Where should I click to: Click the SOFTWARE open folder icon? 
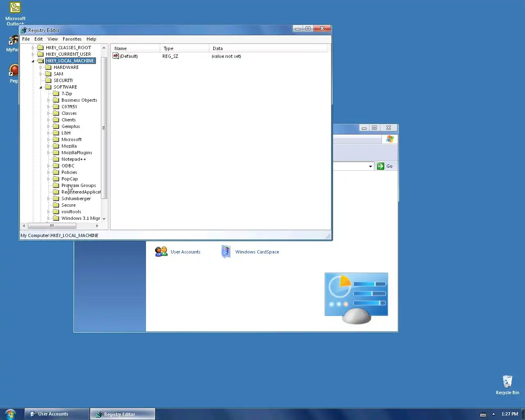[48, 87]
